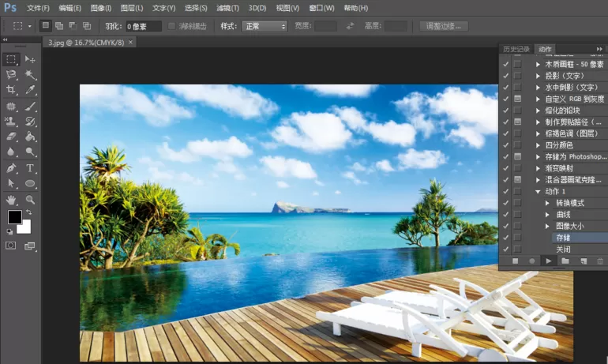This screenshot has height=364, width=608.
Task: Expand the 图像大小 step details
Action: click(x=547, y=226)
